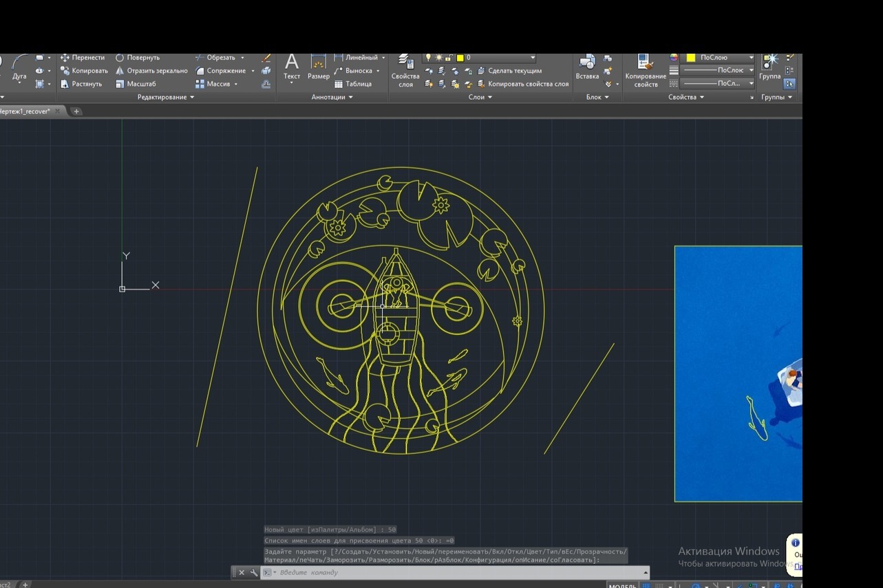Click the large Текст (Text) tool
Image resolution: width=883 pixels, height=588 pixels.
pyautogui.click(x=292, y=67)
